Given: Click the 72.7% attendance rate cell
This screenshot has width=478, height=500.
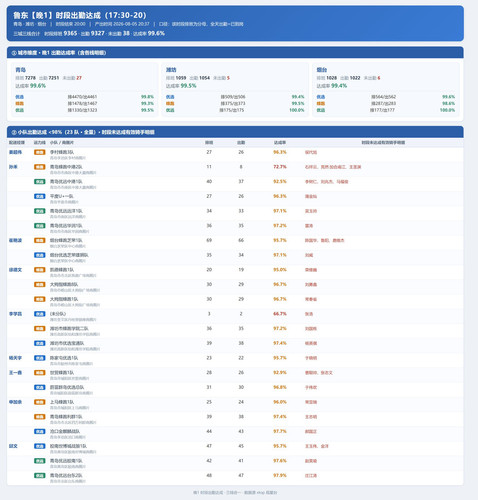Looking at the screenshot, I should click(280, 167).
